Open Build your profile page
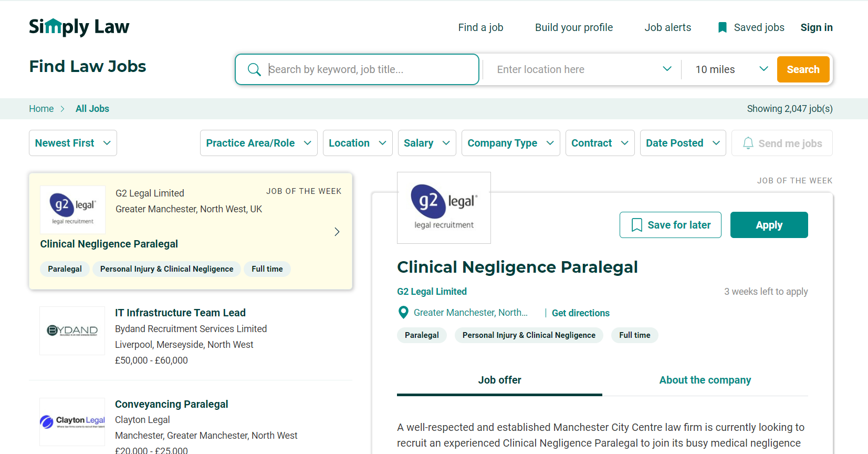 574,27
